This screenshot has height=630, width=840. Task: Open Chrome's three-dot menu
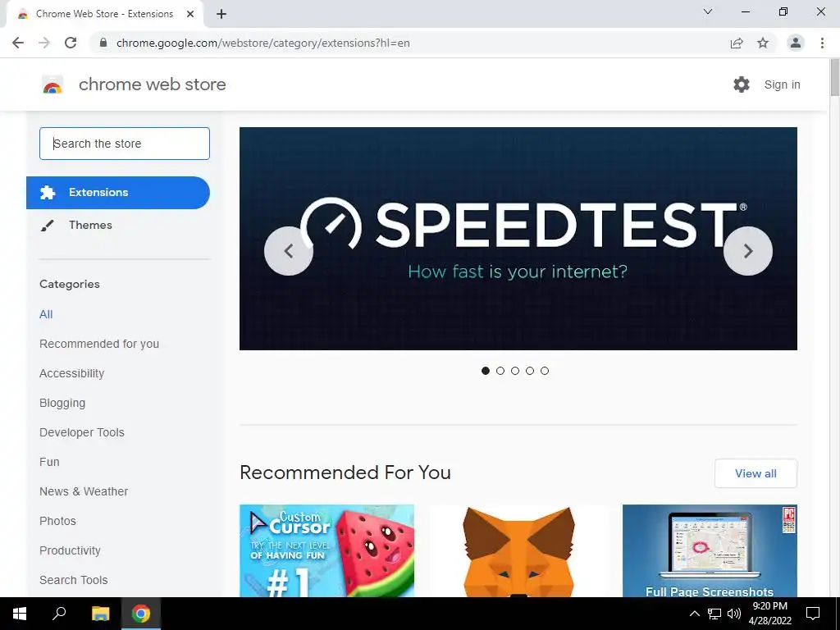tap(822, 43)
